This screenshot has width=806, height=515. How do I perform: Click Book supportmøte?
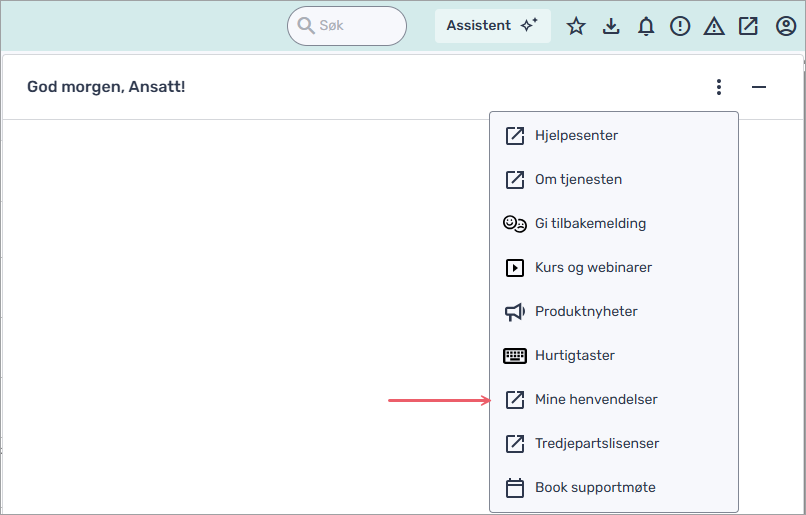595,487
